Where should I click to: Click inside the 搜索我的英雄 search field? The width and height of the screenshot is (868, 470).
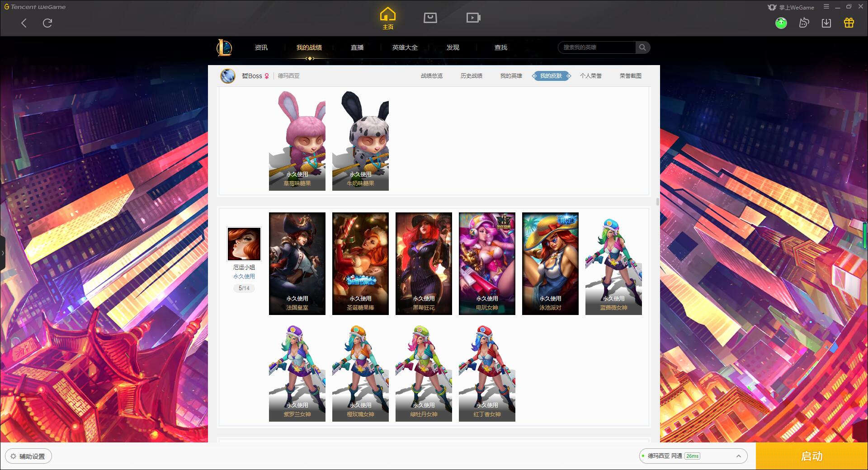click(x=597, y=47)
